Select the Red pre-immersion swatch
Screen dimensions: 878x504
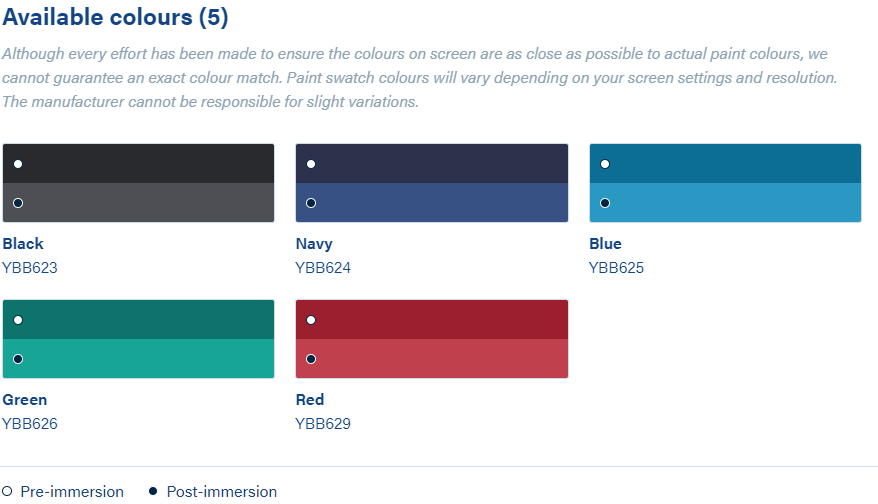432,320
